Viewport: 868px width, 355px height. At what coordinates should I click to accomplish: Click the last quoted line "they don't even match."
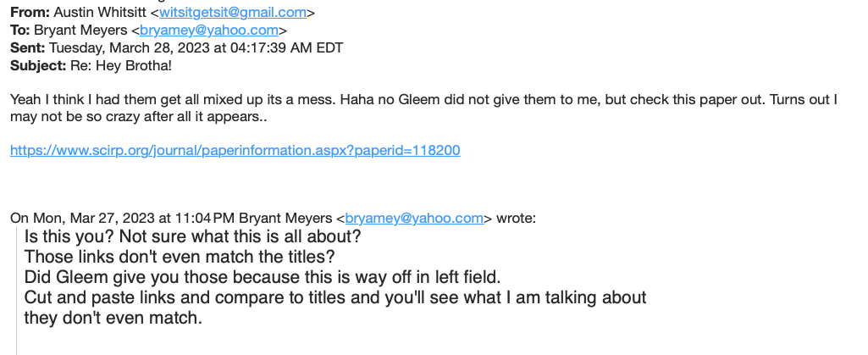(x=113, y=318)
